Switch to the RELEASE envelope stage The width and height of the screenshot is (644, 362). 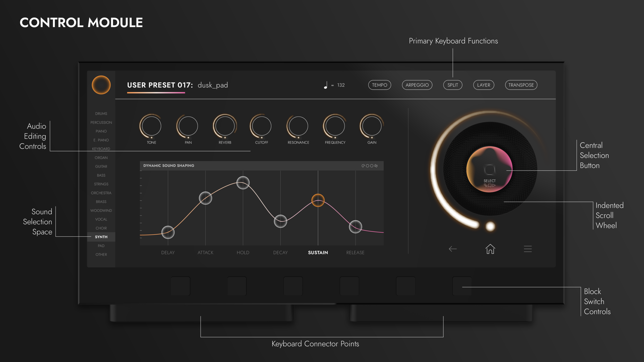tap(355, 253)
